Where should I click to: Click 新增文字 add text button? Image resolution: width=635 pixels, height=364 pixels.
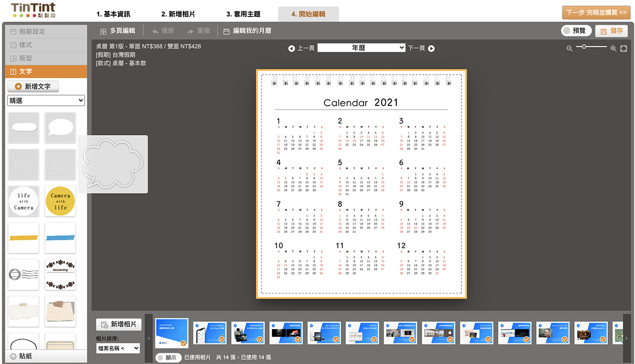(x=33, y=86)
